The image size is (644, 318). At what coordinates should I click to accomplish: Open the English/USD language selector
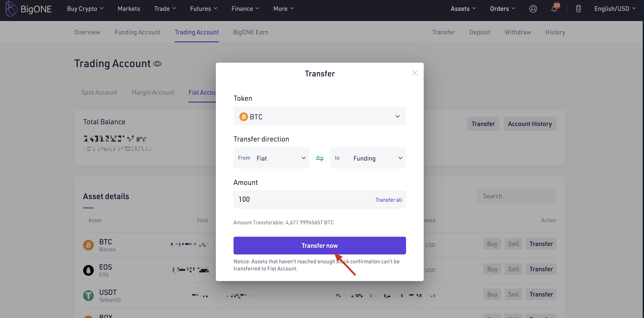pos(615,9)
